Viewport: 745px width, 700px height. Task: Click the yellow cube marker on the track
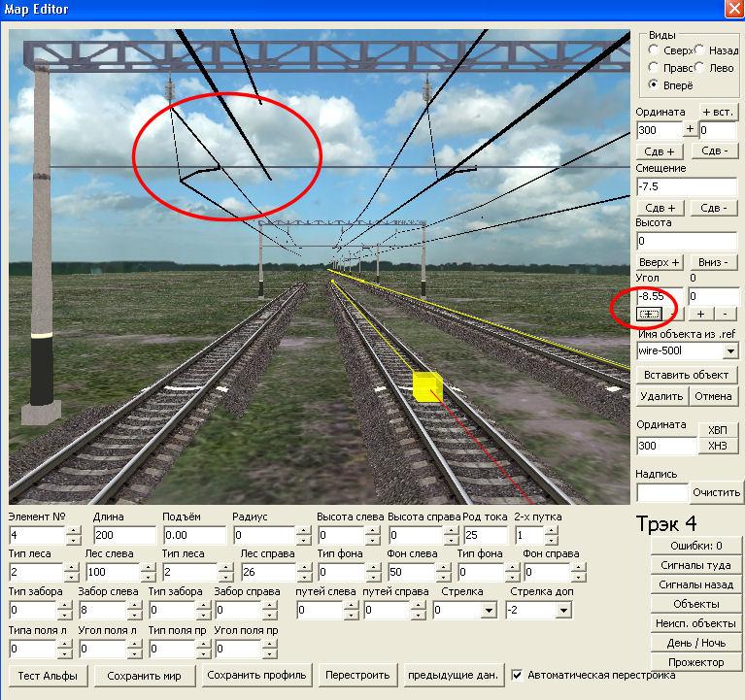click(x=426, y=385)
